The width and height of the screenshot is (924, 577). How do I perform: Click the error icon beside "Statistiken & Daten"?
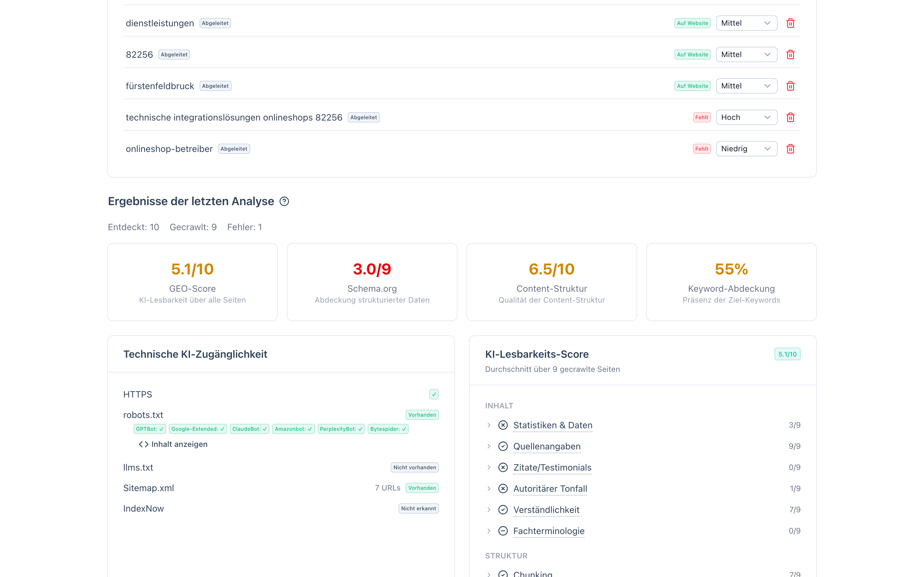(503, 425)
